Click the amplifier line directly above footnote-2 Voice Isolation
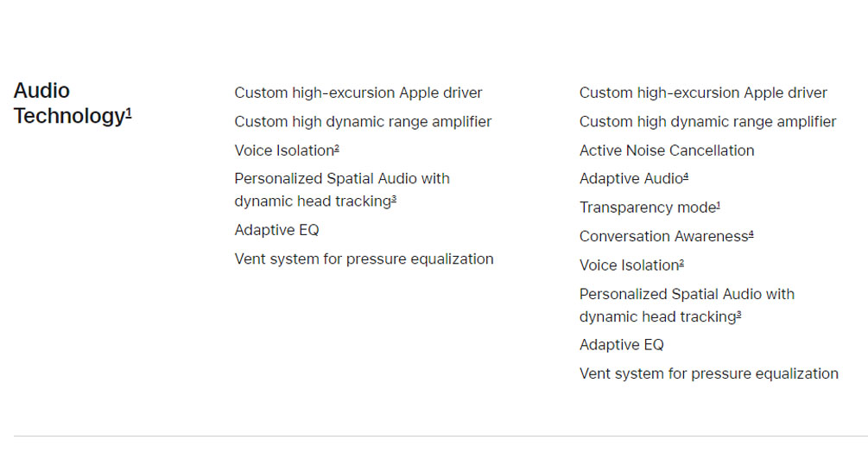Image resolution: width=868 pixels, height=466 pixels. (x=363, y=122)
